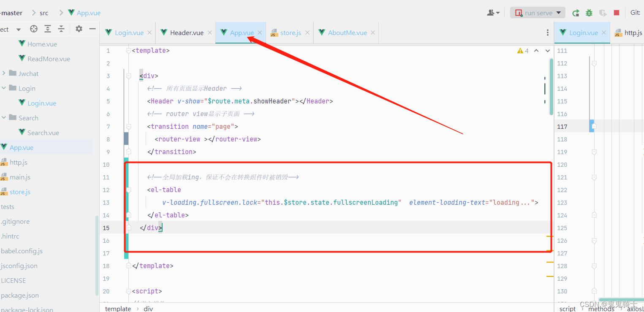
Task: Click the yellow warning indicator showing 4
Action: click(523, 51)
